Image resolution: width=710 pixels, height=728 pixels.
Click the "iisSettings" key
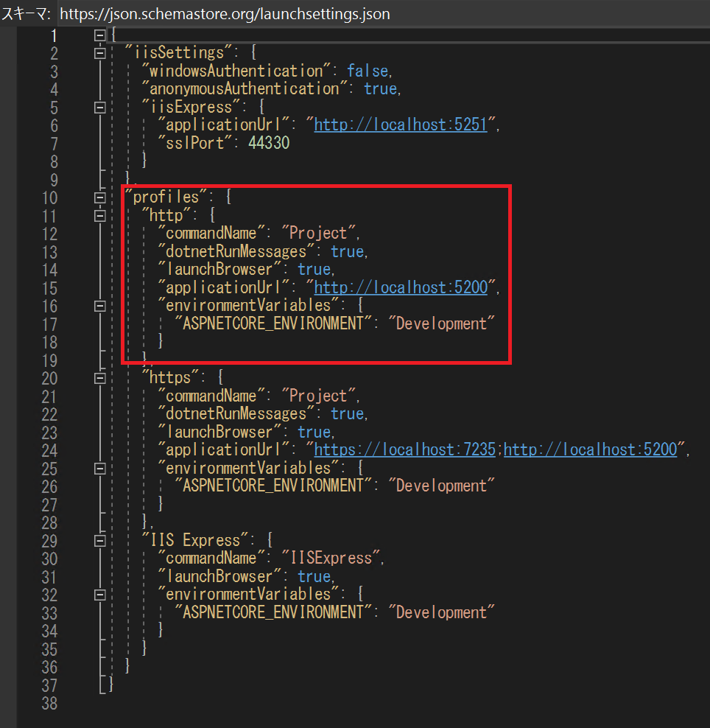pos(178,53)
